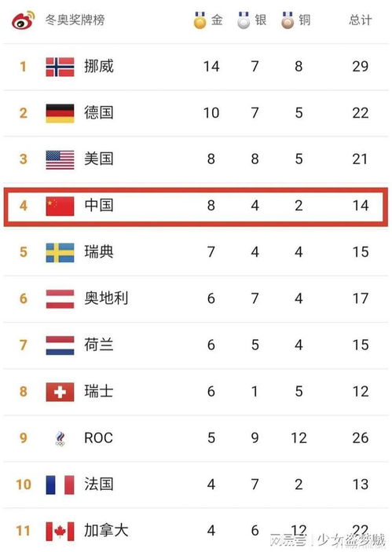
Task: Open the 奥地利 row entry
Action: 196,298
